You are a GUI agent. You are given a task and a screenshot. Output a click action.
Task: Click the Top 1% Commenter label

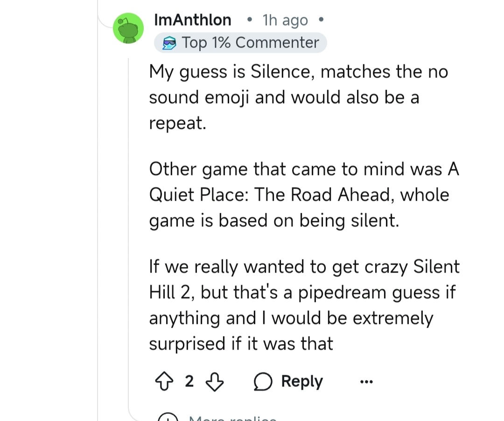[x=250, y=43]
